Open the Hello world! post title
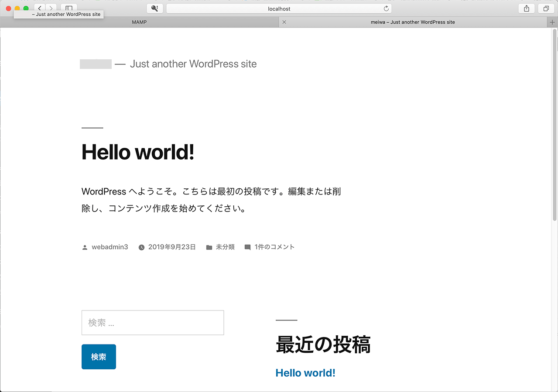558x392 pixels. [138, 152]
